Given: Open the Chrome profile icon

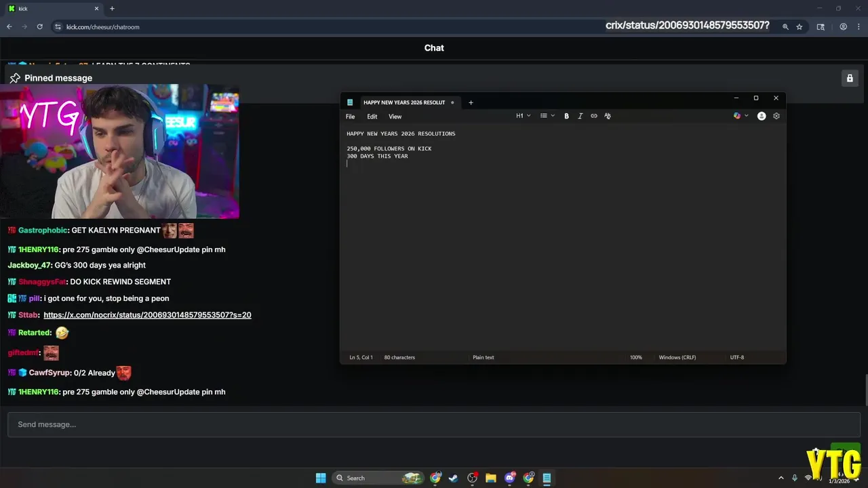Looking at the screenshot, I should pos(844,26).
